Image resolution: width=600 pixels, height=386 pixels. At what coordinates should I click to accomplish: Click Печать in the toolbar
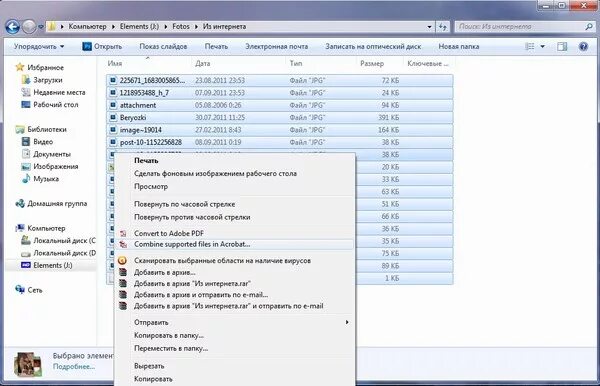[216, 46]
